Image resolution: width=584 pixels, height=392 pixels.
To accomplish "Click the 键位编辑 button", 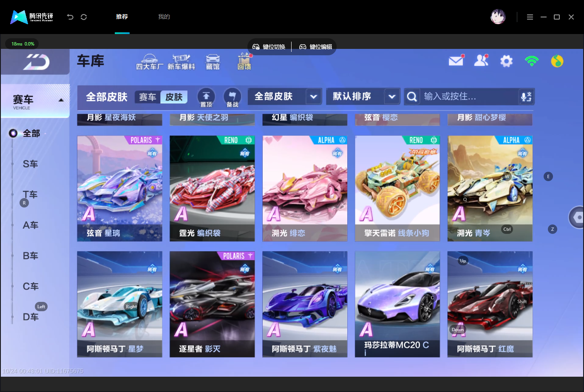I will click(x=316, y=47).
